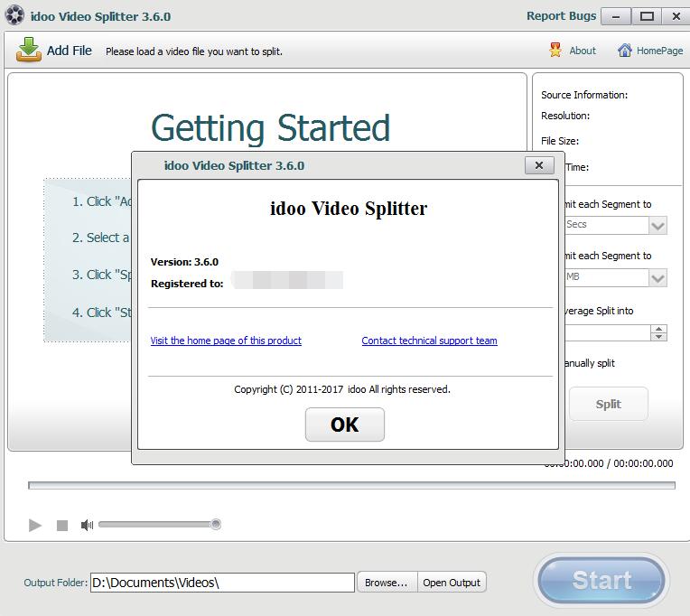The image size is (690, 616).
Task: Close the About dialog with X
Action: [x=539, y=165]
